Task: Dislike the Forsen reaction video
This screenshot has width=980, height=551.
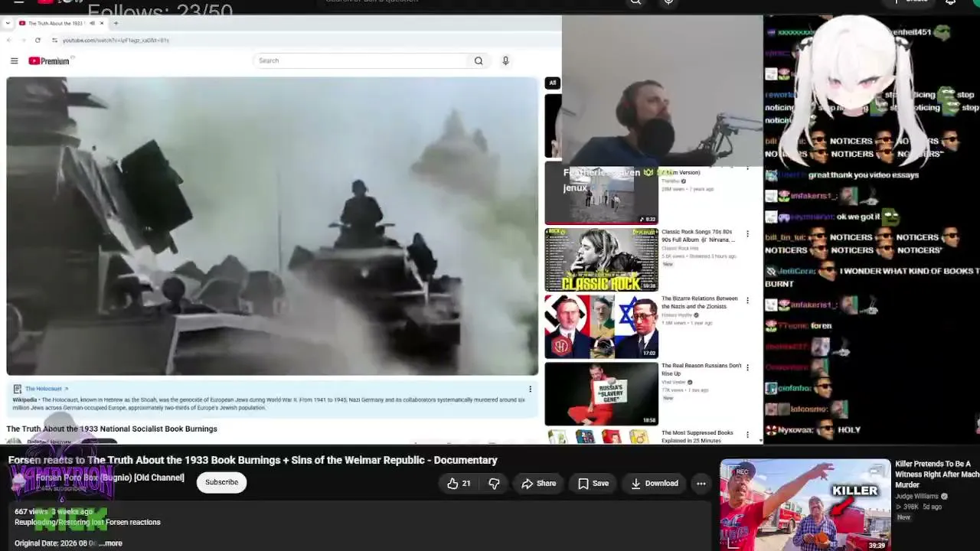Action: (494, 484)
